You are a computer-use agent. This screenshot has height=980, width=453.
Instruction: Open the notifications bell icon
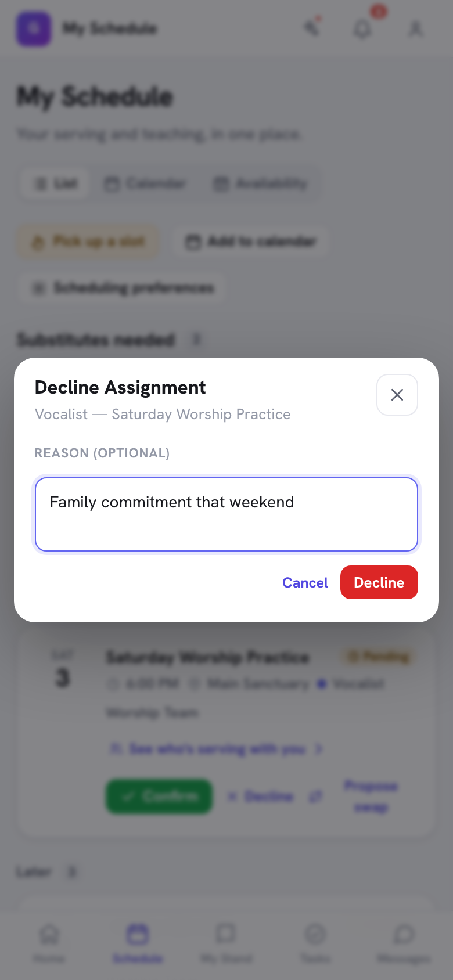click(363, 28)
